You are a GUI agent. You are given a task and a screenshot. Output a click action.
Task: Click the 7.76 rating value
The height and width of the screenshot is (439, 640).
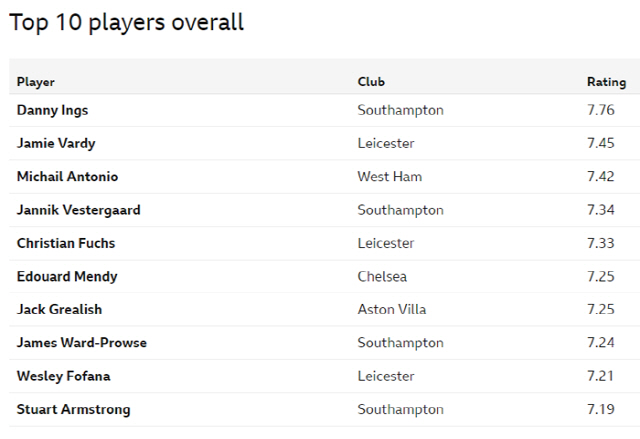(x=601, y=110)
